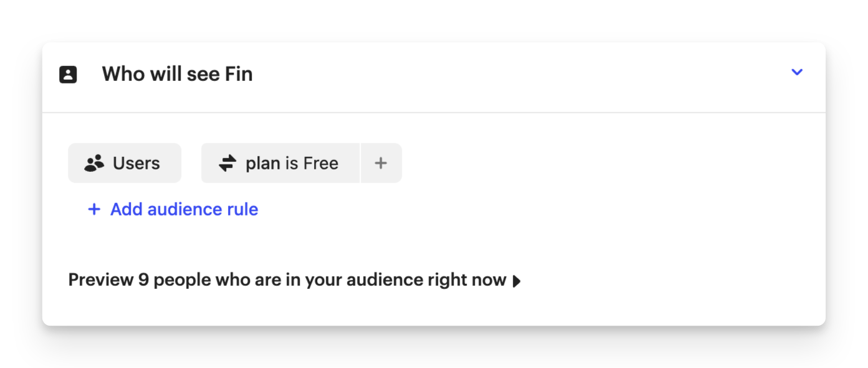The width and height of the screenshot is (868, 368).
Task: Click the swap arrows icon on the plan rule
Action: pyautogui.click(x=227, y=163)
